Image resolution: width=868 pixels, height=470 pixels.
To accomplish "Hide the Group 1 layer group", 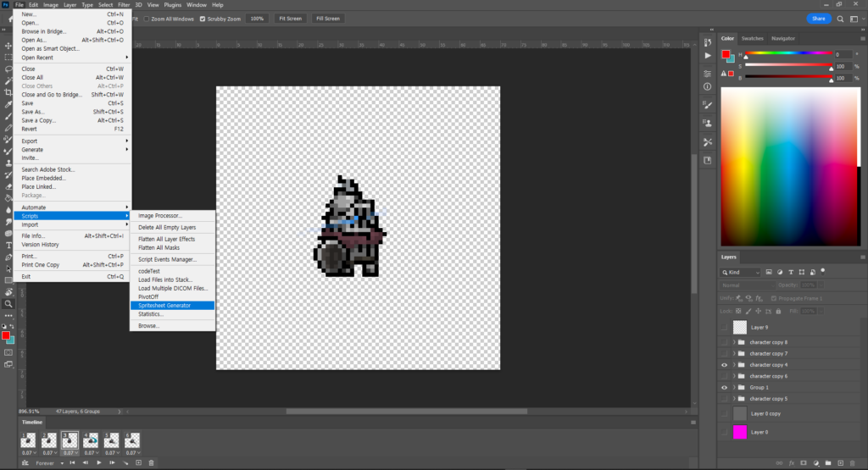I will (724, 388).
